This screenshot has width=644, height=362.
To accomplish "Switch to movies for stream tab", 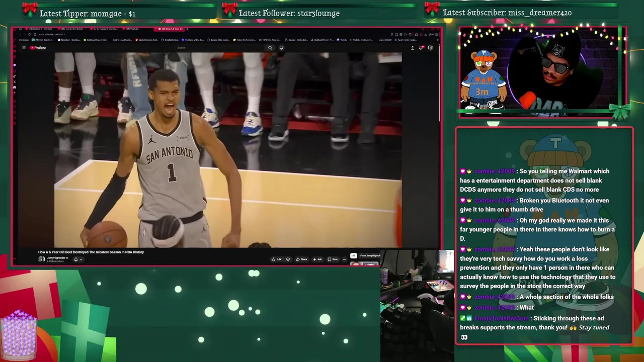I will (x=73, y=29).
